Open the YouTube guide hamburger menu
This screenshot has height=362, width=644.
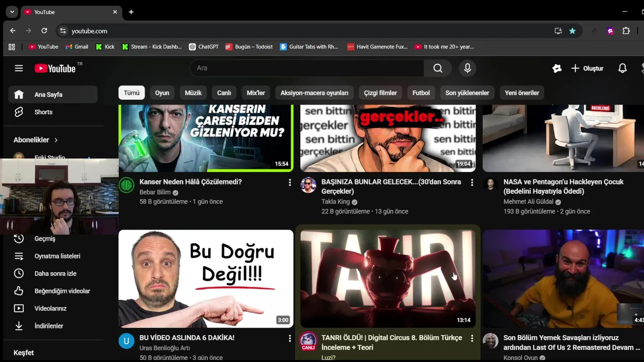click(x=19, y=68)
